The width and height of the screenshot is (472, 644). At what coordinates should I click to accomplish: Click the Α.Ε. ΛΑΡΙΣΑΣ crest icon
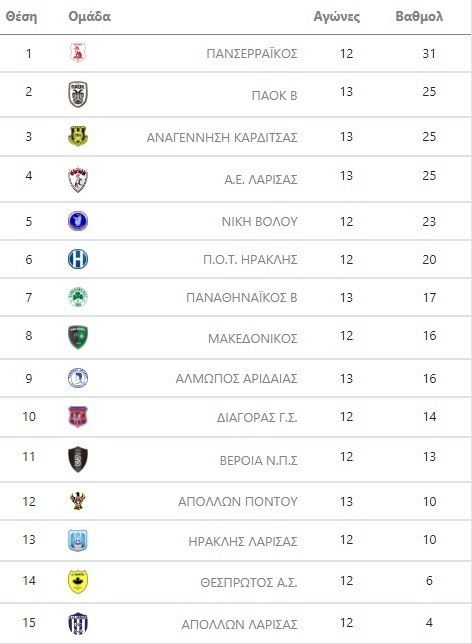tap(78, 179)
